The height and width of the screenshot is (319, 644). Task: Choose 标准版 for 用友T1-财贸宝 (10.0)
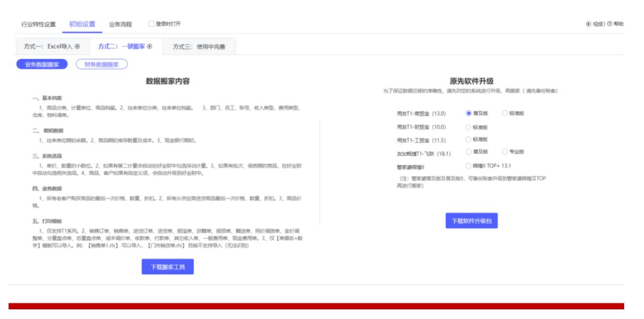tap(469, 127)
